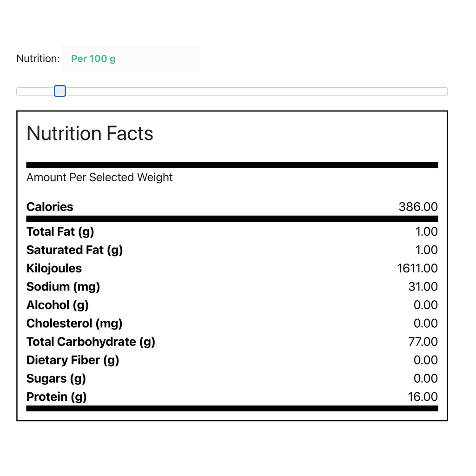
Task: Select the "Sugars (g)" label
Action: [56, 378]
